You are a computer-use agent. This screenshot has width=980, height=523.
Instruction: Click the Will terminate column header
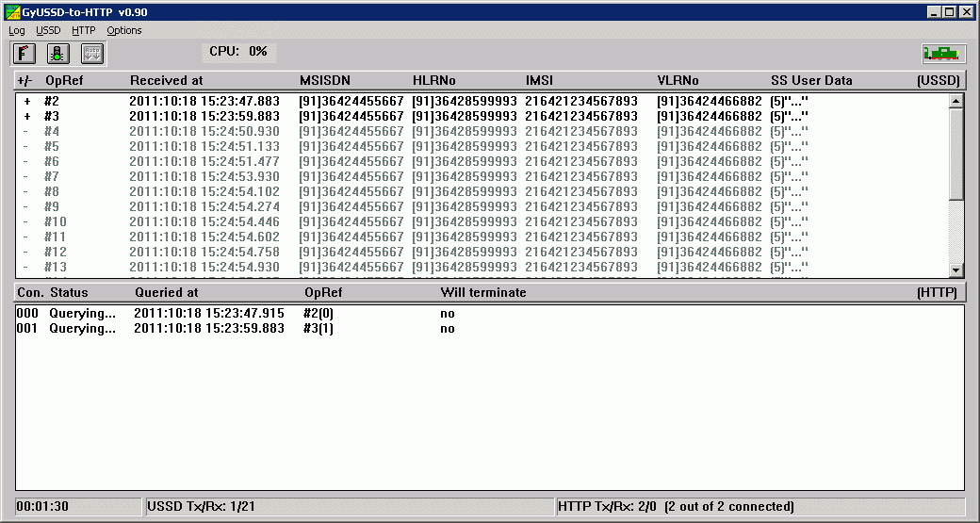pyautogui.click(x=483, y=293)
